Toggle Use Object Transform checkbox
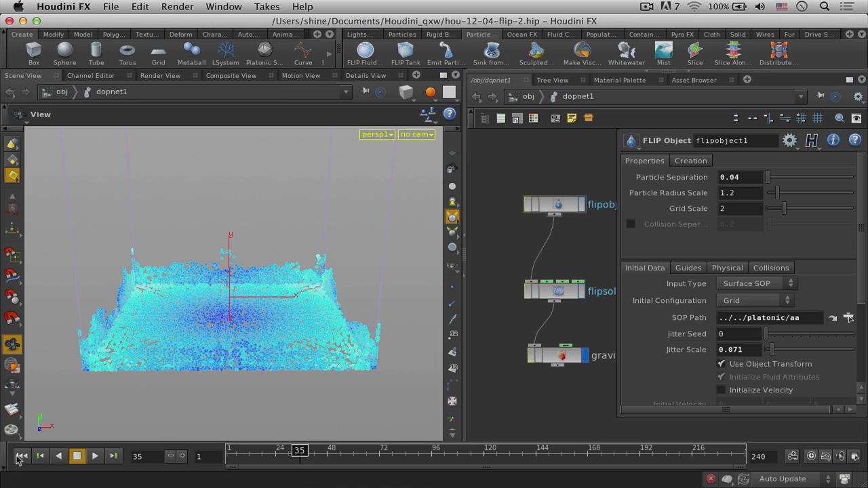868x488 pixels. [x=722, y=364]
